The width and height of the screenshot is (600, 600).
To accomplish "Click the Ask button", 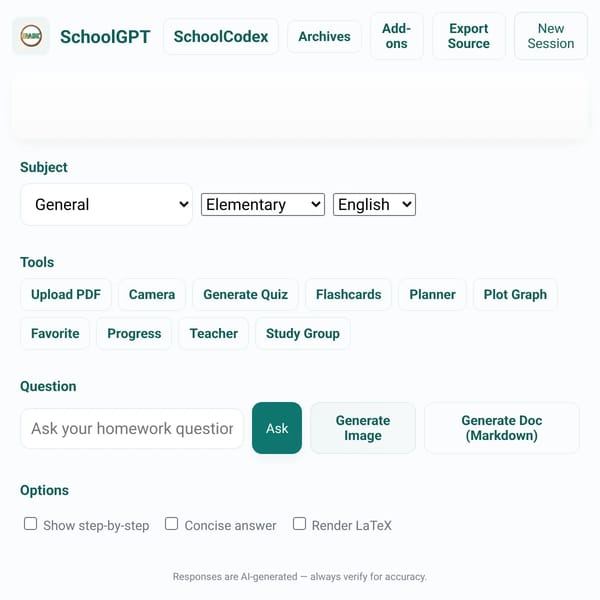I will pyautogui.click(x=277, y=428).
